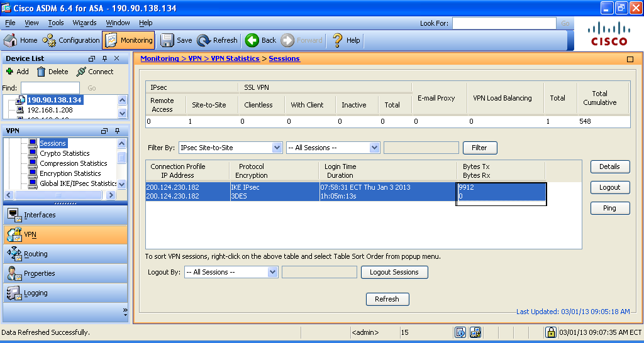This screenshot has width=644, height=343.
Task: Open Encryption Statistics tree item
Action: (x=70, y=173)
